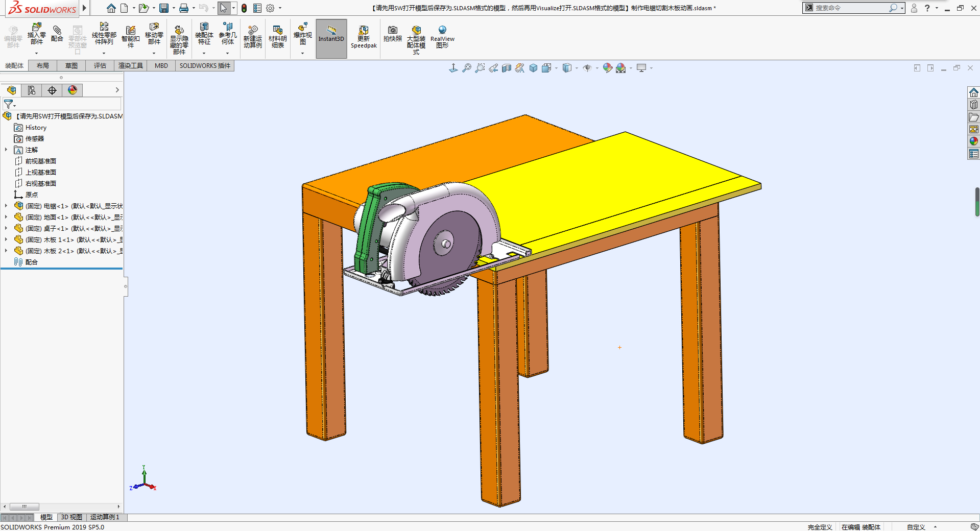
Task: Click Take Snapshot (拍快照) camera icon
Action: (392, 34)
